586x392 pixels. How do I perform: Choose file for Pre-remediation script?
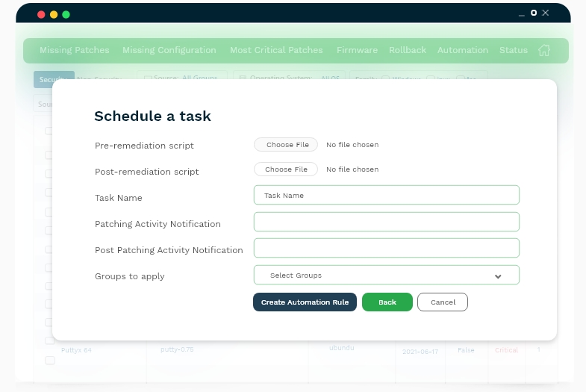pyautogui.click(x=286, y=145)
